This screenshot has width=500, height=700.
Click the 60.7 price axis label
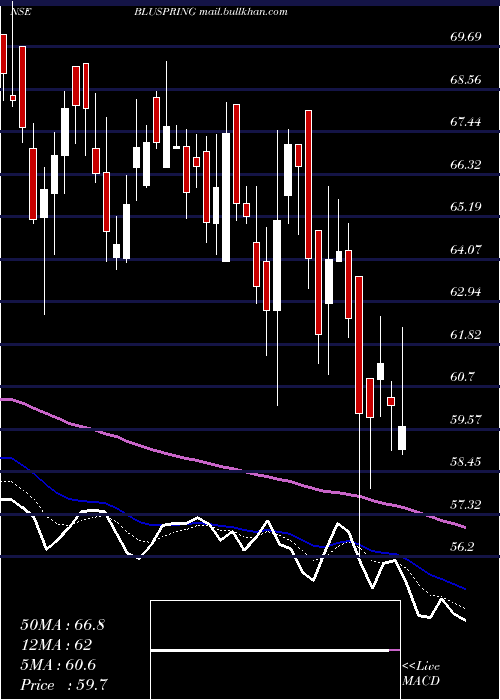click(462, 377)
